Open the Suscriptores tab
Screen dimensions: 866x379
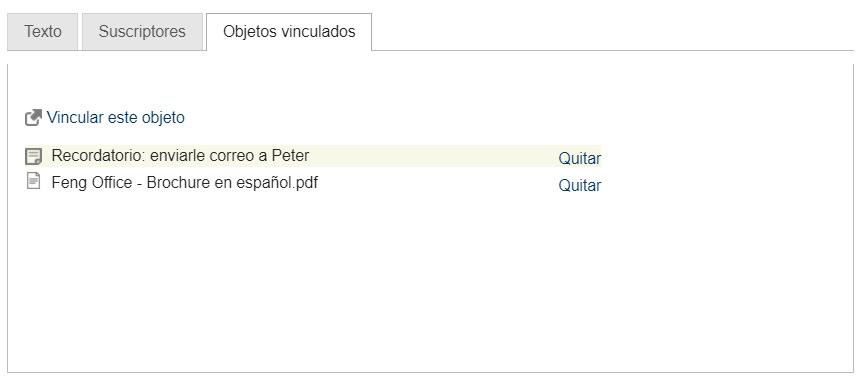(x=142, y=31)
